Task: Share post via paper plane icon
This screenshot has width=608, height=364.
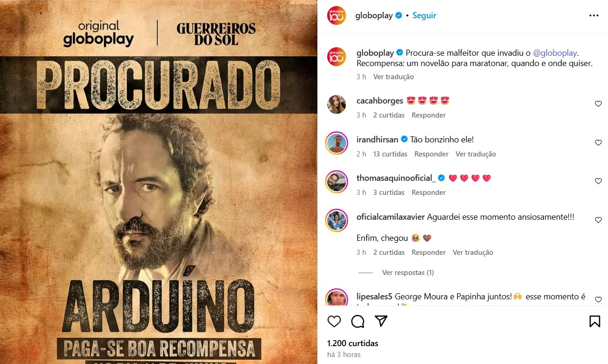Action: (x=381, y=321)
